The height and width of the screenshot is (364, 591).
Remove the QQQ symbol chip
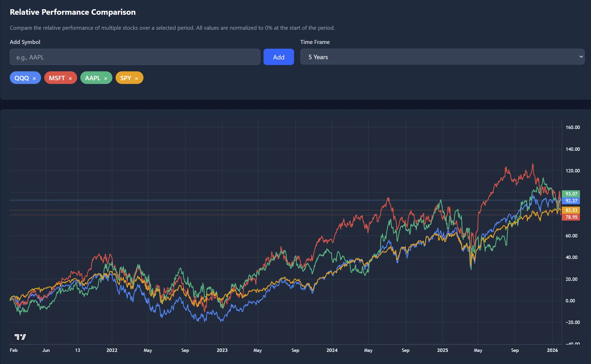pos(34,78)
